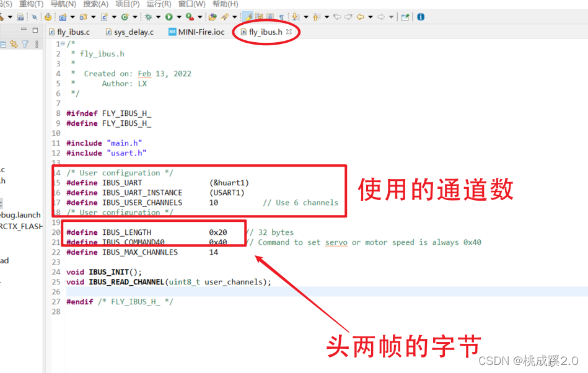Open the side panel three-dots view menu

37,44
